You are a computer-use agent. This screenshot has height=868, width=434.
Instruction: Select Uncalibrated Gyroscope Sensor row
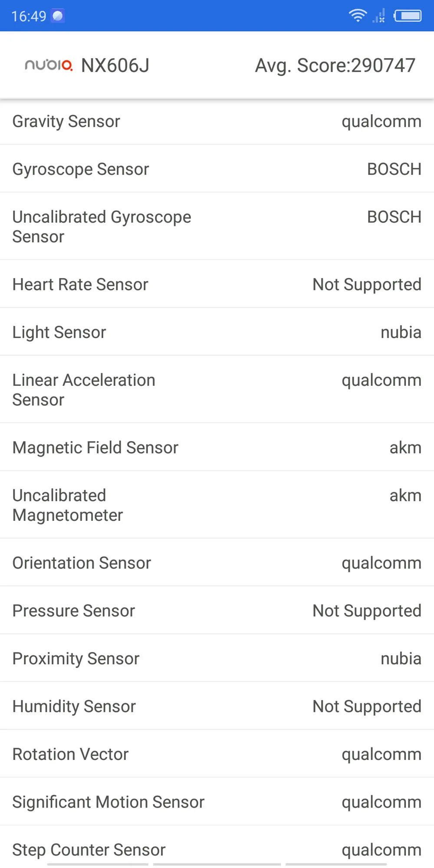(x=217, y=226)
